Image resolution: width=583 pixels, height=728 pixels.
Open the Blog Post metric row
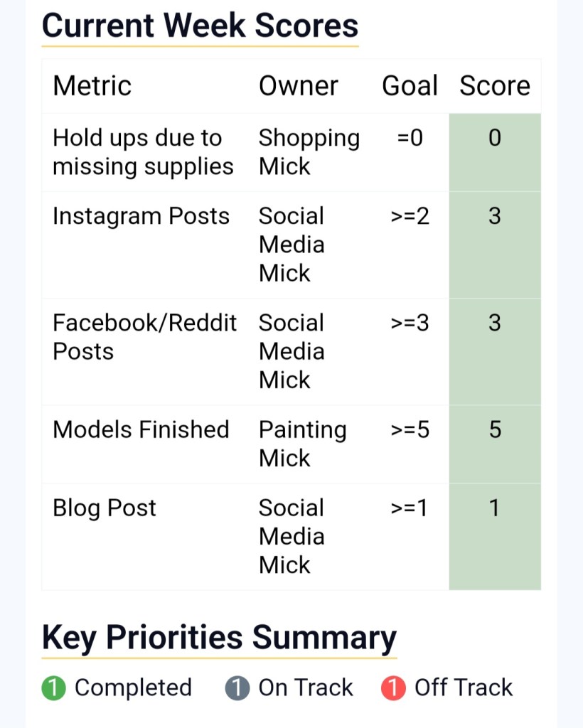105,508
